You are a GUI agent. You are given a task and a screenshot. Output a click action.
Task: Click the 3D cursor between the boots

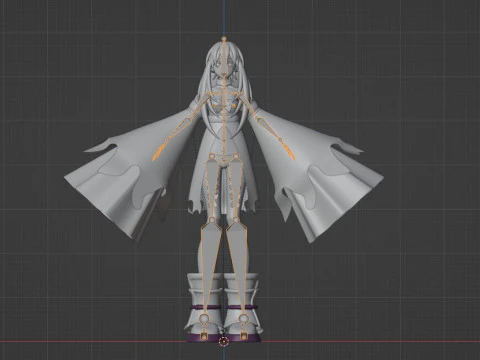(x=223, y=341)
